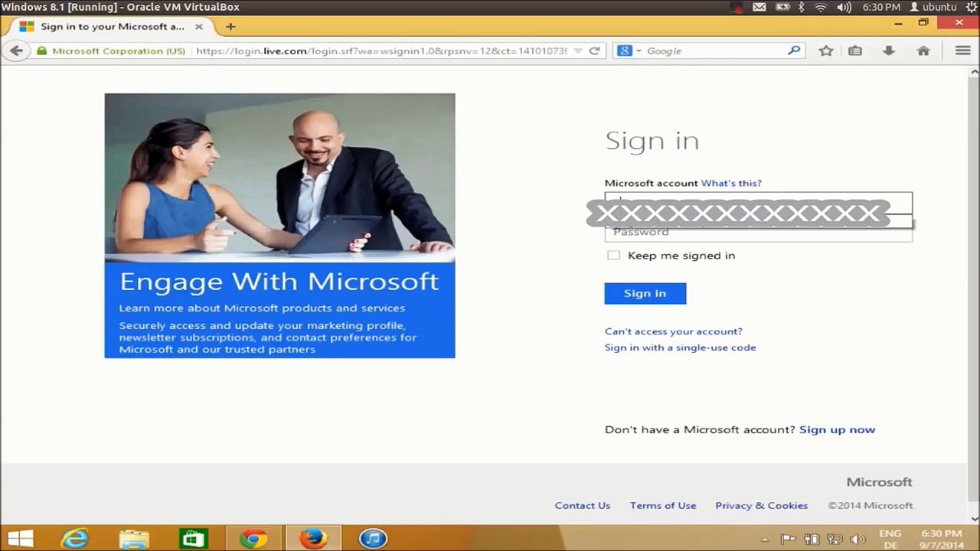Image resolution: width=980 pixels, height=551 pixels.
Task: Show hidden tray icons arrow
Action: 763,539
